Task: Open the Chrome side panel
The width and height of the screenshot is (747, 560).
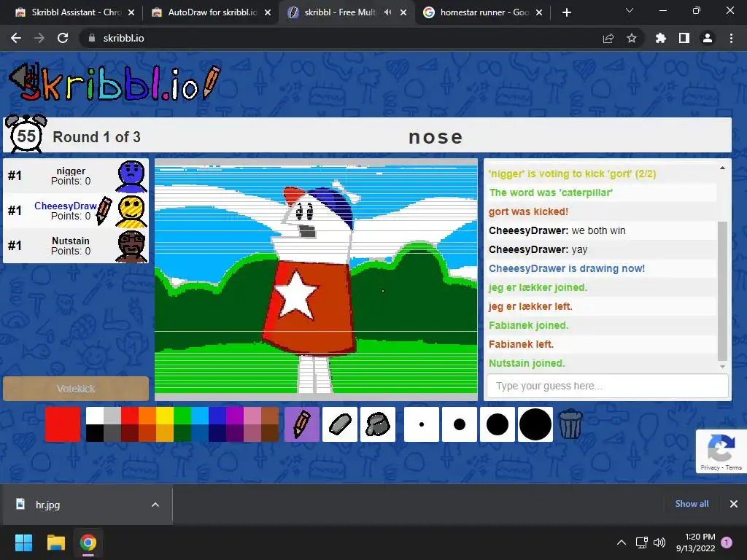Action: pos(684,38)
